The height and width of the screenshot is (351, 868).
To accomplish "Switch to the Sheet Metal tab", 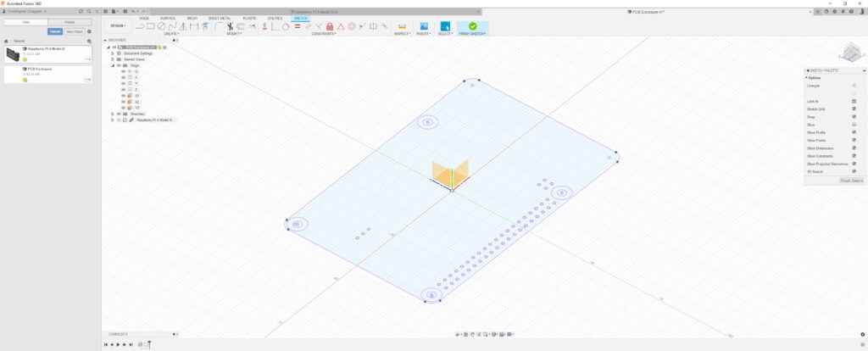I will pos(220,19).
